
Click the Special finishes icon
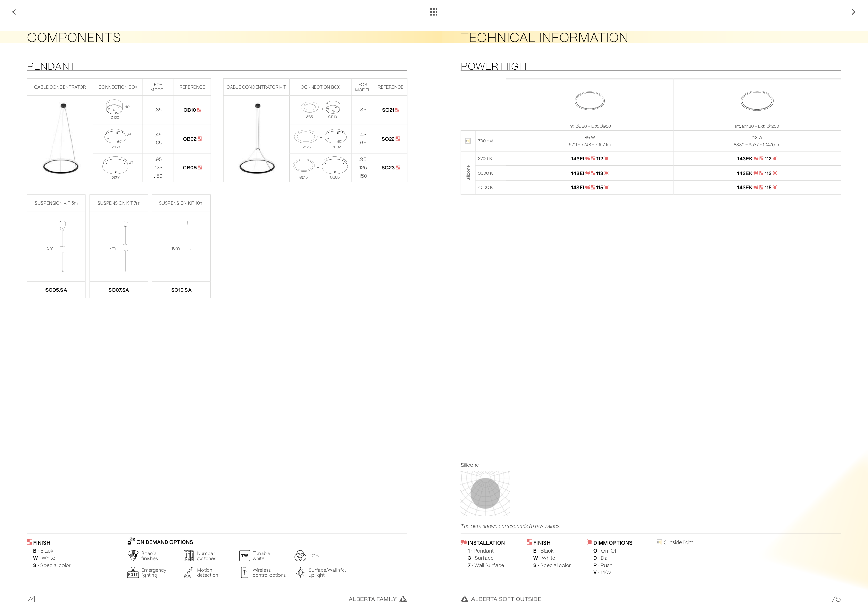click(133, 556)
